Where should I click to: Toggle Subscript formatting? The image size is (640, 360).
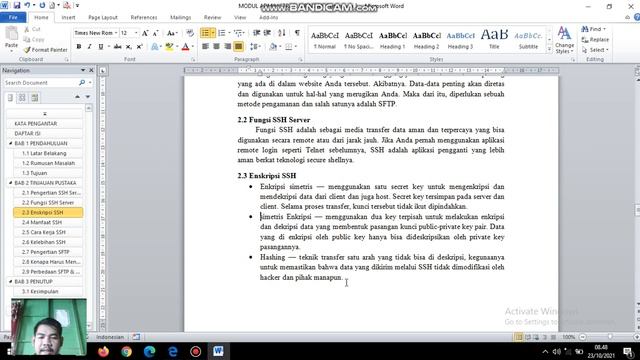[x=129, y=47]
